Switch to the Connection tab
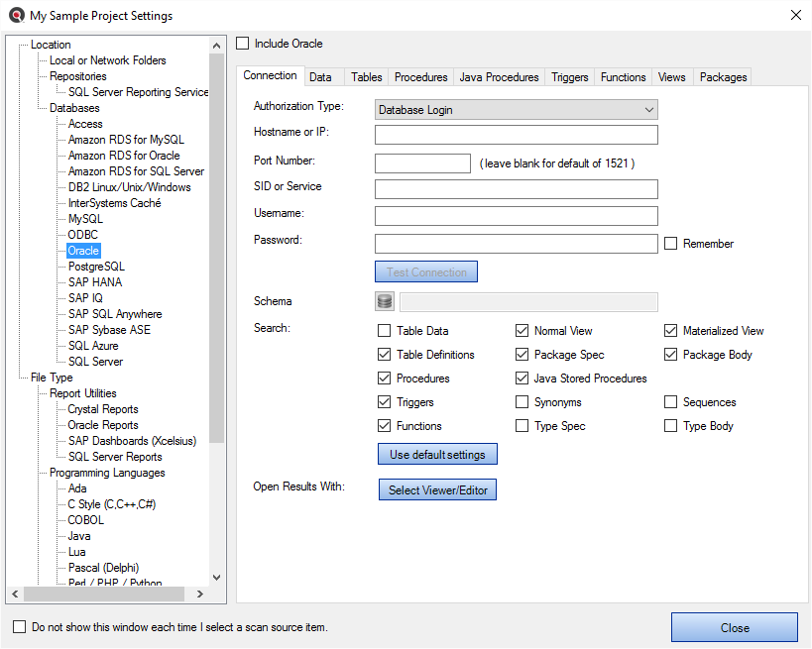Screen dimensions: 812x649 coord(270,75)
